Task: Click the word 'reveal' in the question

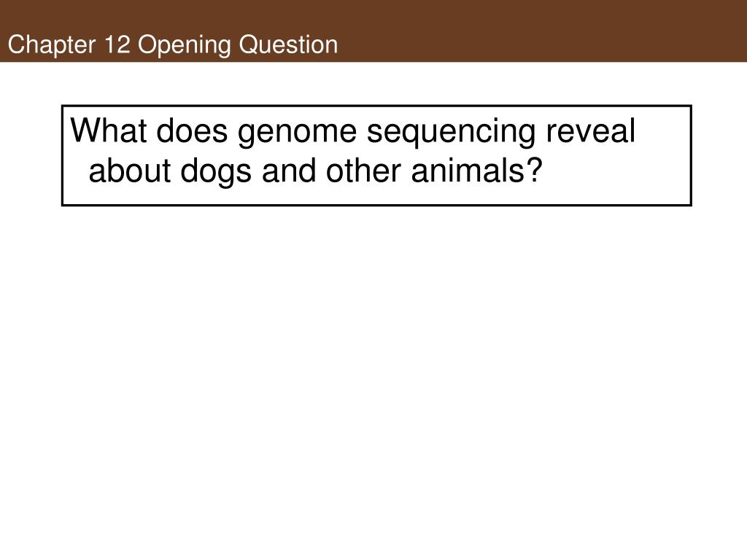Action: (x=590, y=131)
